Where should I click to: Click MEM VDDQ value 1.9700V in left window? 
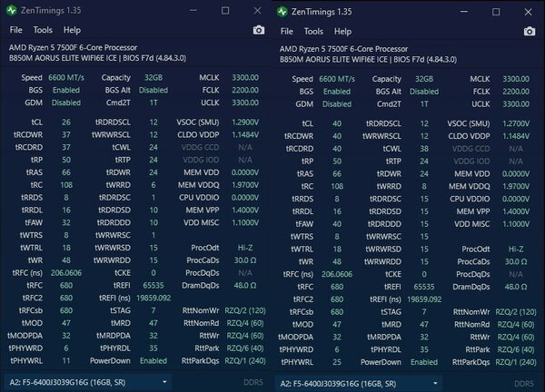tap(245, 185)
